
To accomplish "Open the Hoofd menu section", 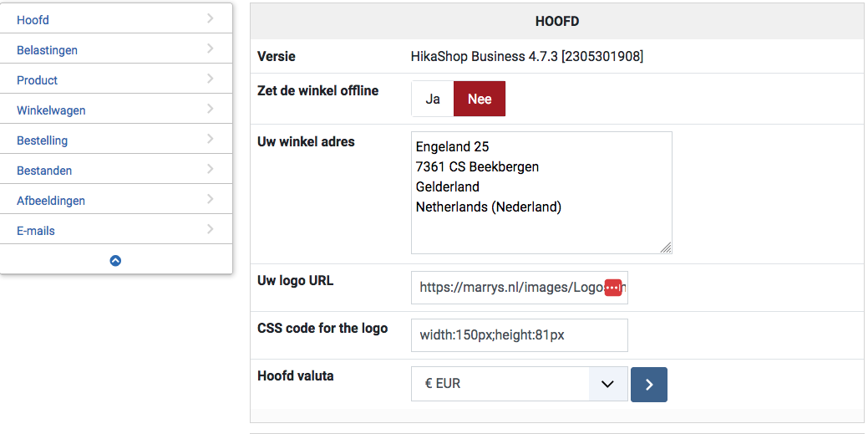I will (x=33, y=20).
